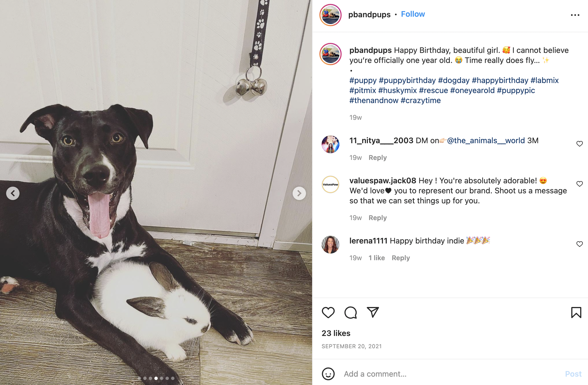The image size is (588, 385).
Task: Follow the pbandpups account
Action: (413, 14)
